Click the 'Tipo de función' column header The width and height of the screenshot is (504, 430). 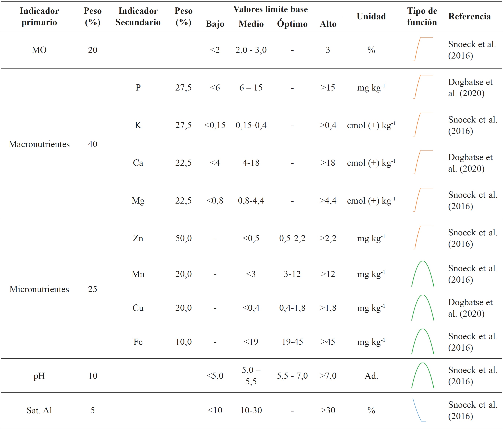pos(422,16)
